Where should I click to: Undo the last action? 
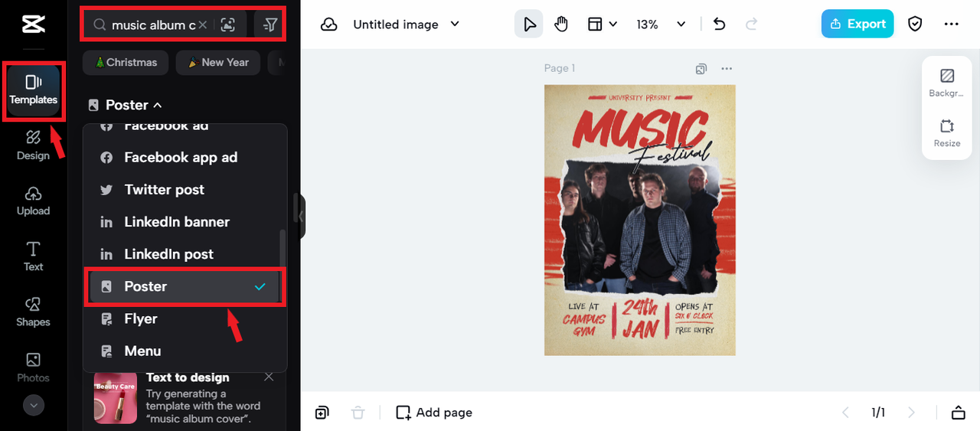[719, 24]
